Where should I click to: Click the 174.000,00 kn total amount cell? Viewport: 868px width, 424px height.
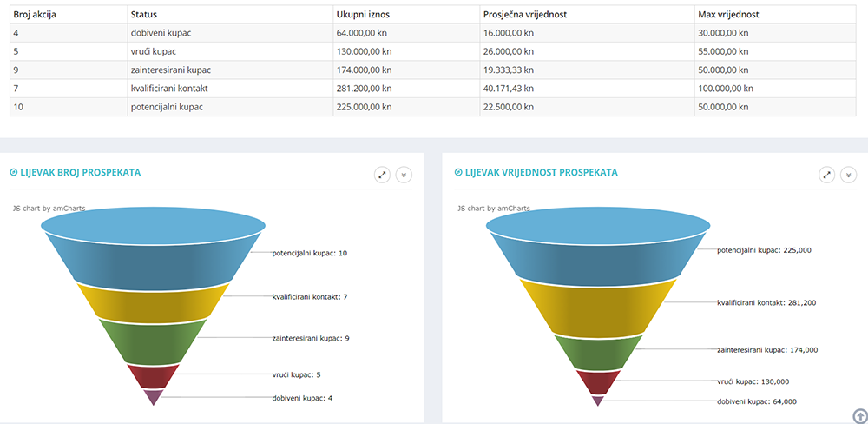click(x=406, y=70)
